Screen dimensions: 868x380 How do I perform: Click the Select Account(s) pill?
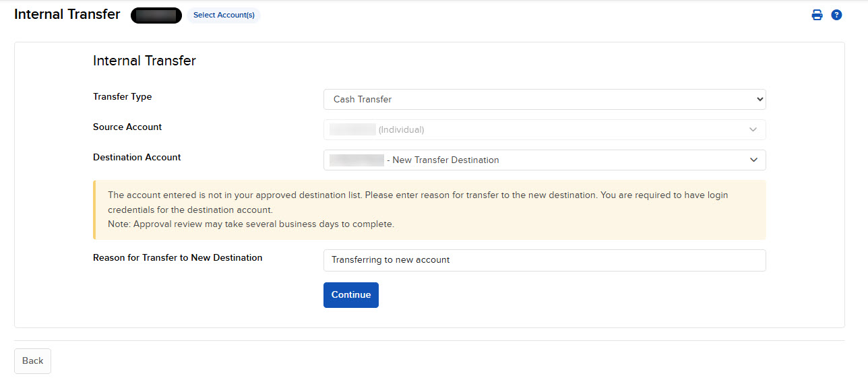(224, 15)
